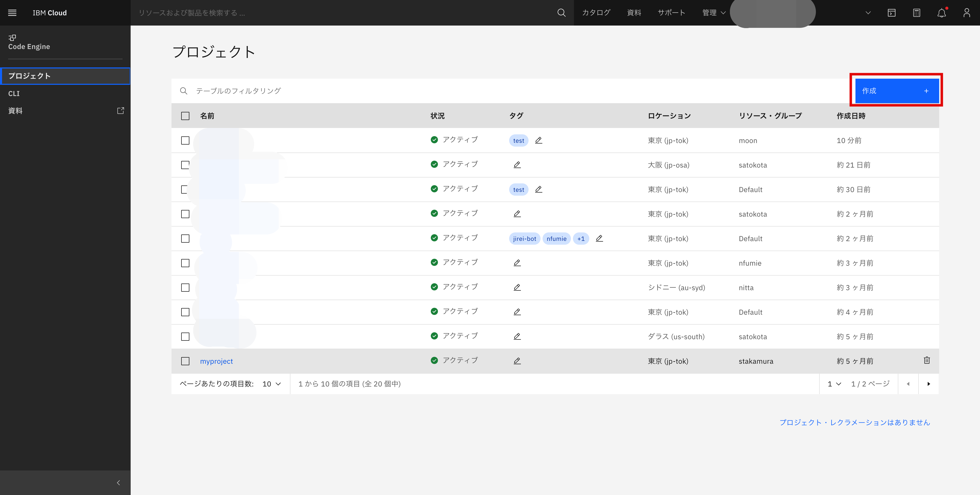Open the items-per-page dropdown
Viewport: 980px width, 495px height.
click(271, 384)
